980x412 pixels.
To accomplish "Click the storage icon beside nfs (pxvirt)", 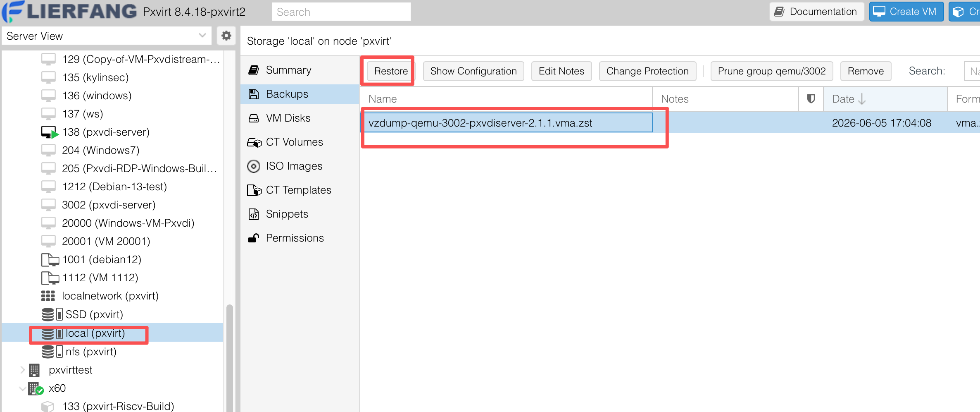I will tap(52, 352).
